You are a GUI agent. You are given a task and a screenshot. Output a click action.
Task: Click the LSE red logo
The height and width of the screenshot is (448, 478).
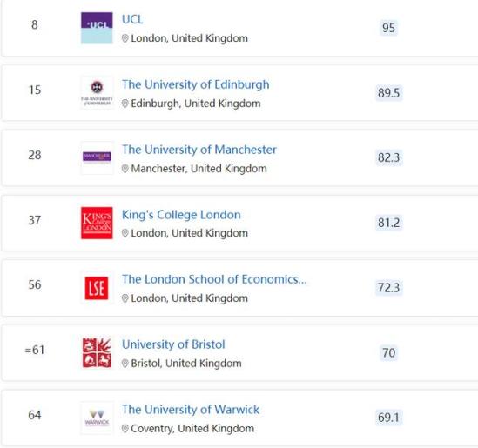click(97, 288)
